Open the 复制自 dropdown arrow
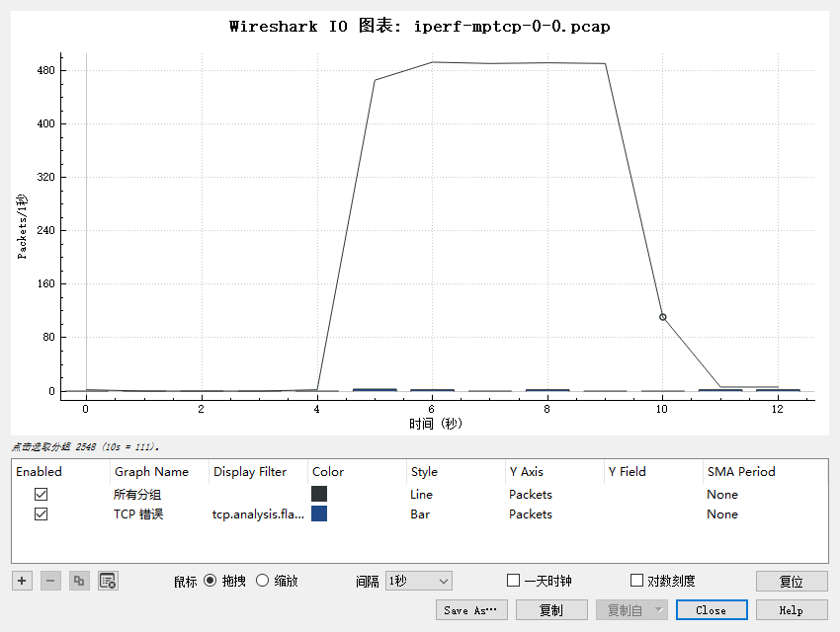The width and height of the screenshot is (840, 632). pos(659,609)
